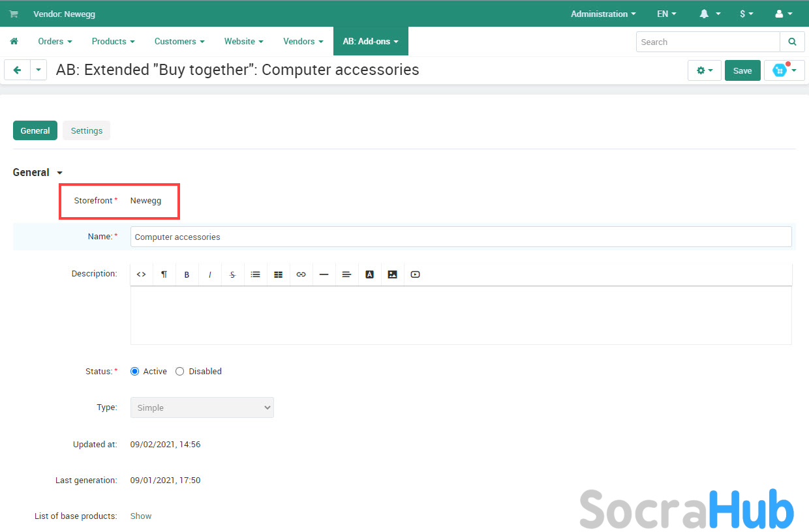Image resolution: width=809 pixels, height=532 pixels.
Task: Go back using the left arrow button
Action: pyautogui.click(x=17, y=70)
